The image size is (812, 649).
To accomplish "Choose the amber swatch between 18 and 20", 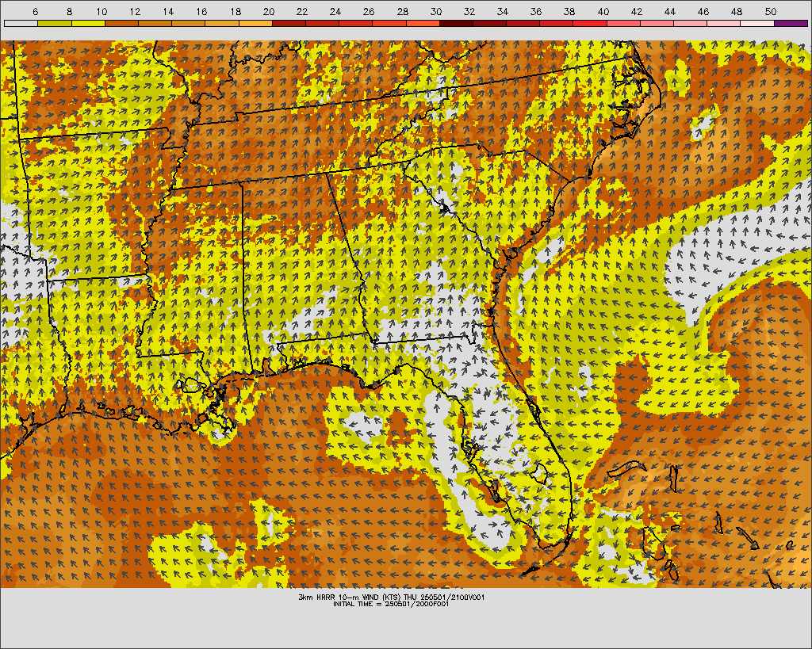I will (255, 23).
